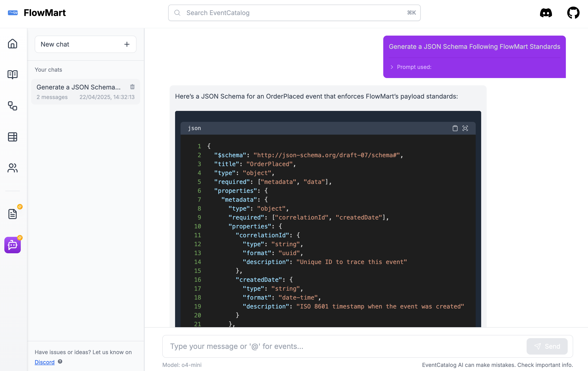
Task: Open the Discord link at the bottom
Action: pos(45,362)
